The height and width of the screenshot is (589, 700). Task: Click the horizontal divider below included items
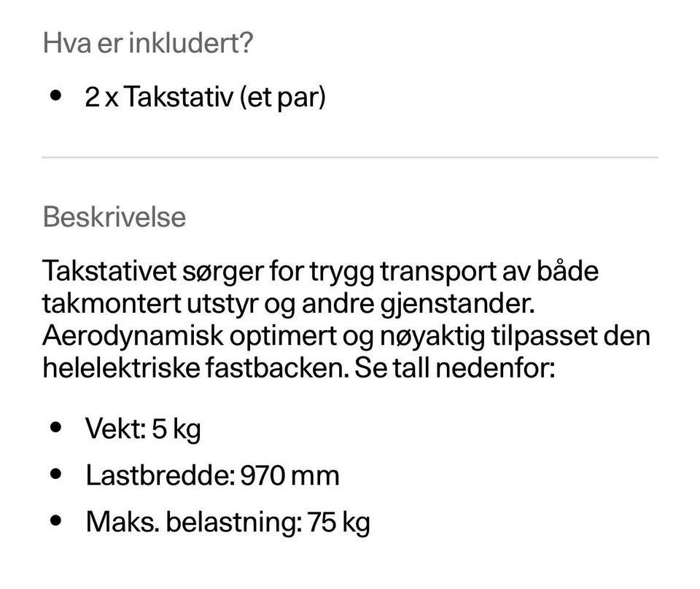pos(350,157)
